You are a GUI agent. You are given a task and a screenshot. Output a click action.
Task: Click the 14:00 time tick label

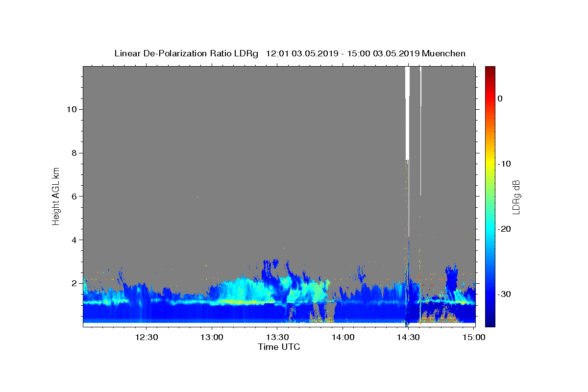coord(343,337)
